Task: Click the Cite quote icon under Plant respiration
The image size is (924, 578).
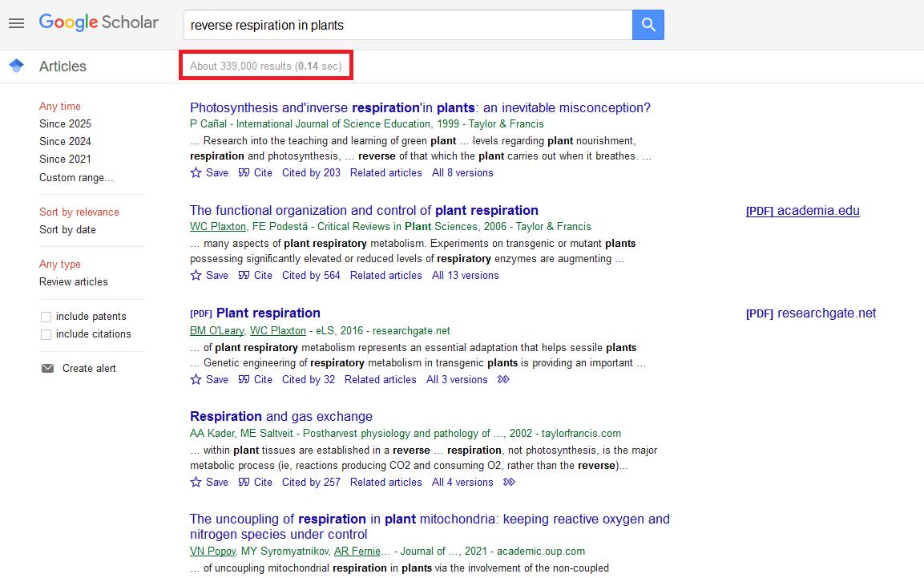Action: [244, 379]
